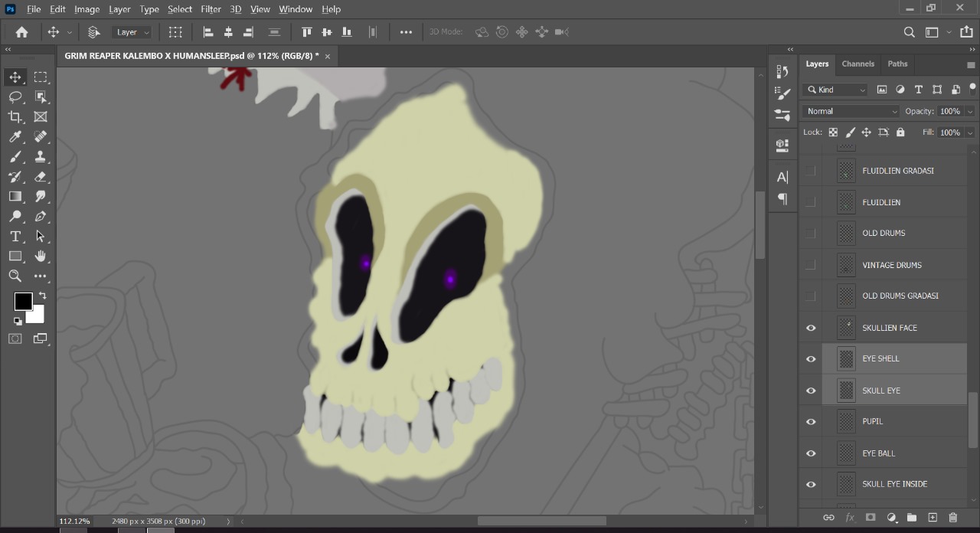Viewport: 980px width, 533px height.
Task: Add a layer mask
Action: (x=871, y=518)
